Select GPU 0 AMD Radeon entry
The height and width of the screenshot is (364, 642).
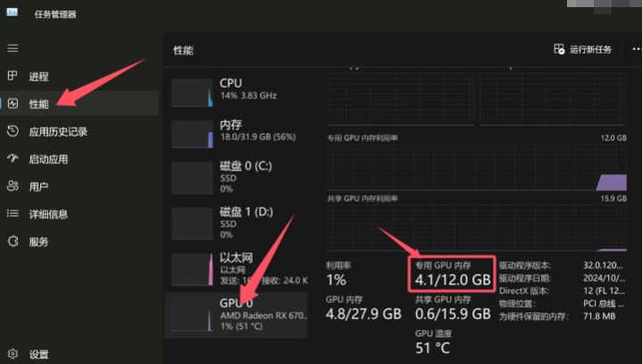[237, 314]
